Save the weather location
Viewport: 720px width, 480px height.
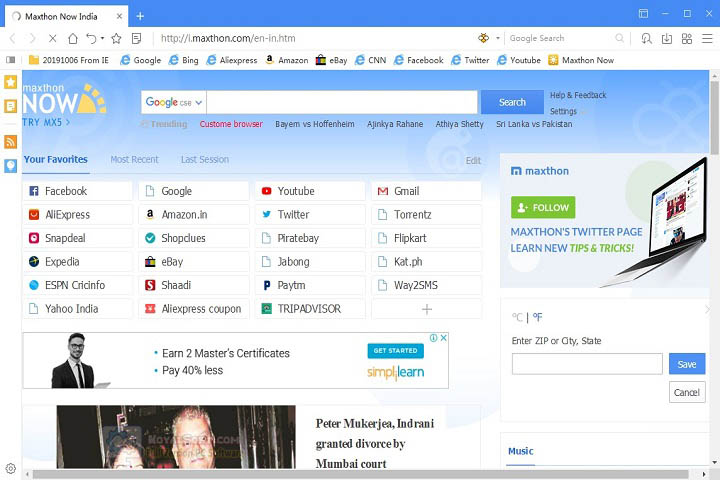click(x=687, y=364)
